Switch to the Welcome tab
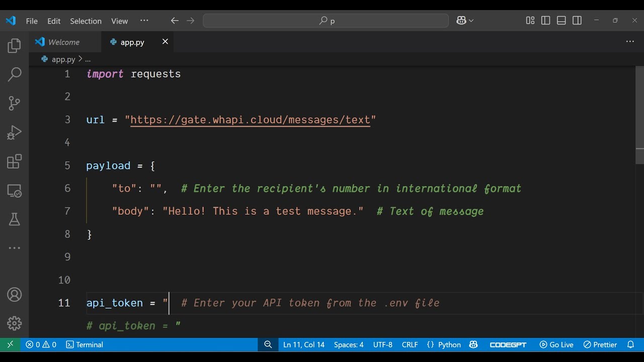644x362 pixels. [64, 42]
